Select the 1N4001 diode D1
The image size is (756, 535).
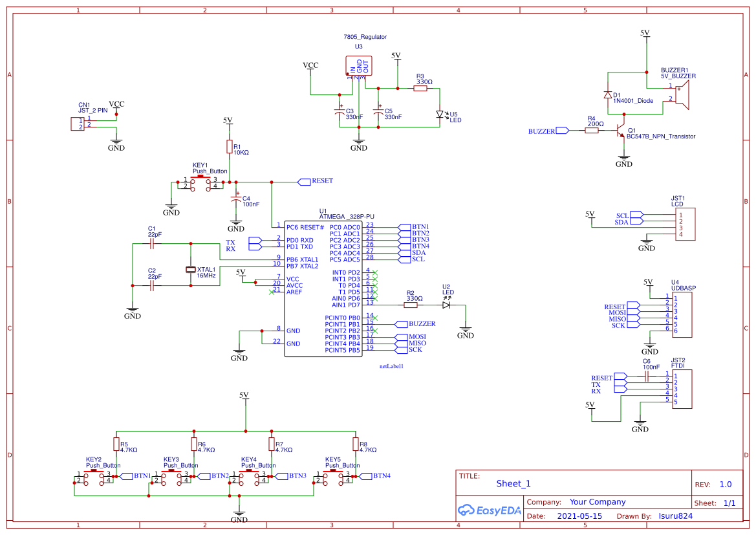click(x=608, y=95)
